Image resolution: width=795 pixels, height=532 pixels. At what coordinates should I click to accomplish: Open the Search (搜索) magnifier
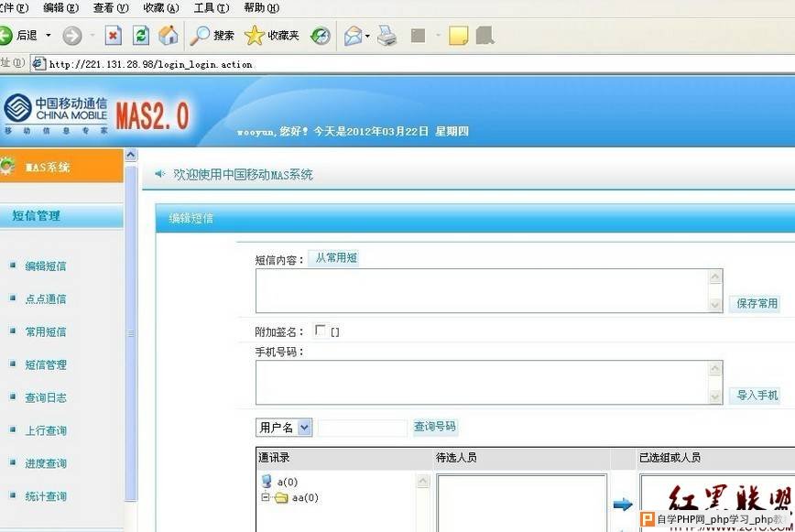[x=200, y=36]
